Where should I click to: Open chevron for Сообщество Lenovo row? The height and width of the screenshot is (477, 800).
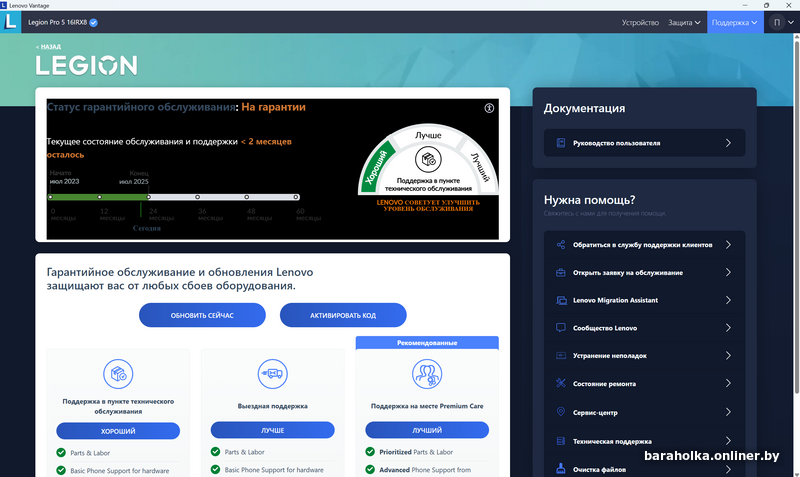click(729, 328)
